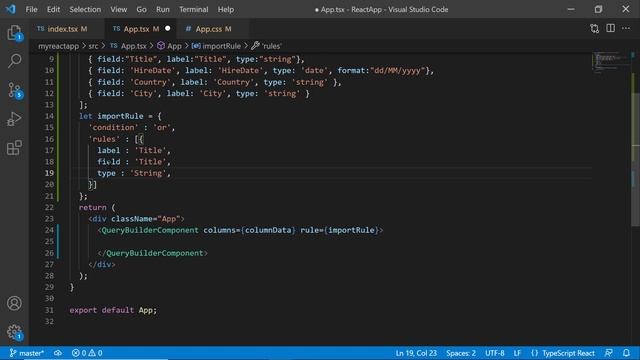Close App.tsx via unsaved dot indicator

[168, 29]
